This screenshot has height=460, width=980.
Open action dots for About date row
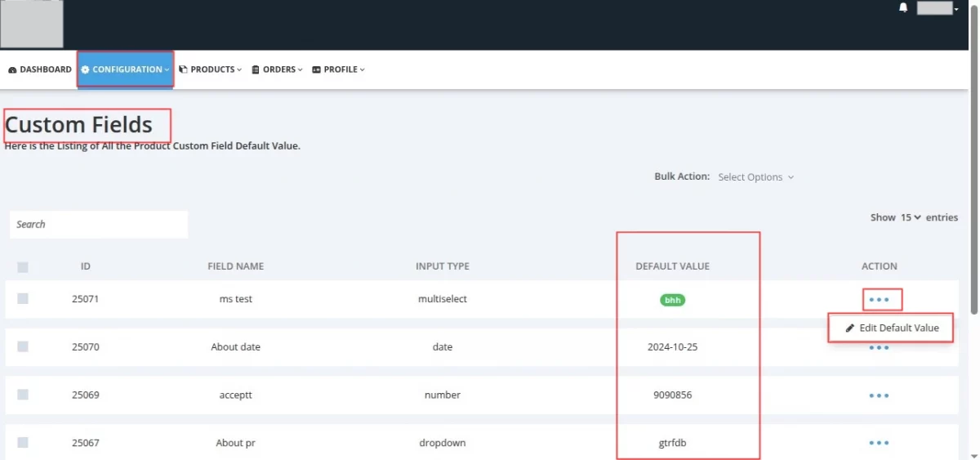(x=880, y=348)
